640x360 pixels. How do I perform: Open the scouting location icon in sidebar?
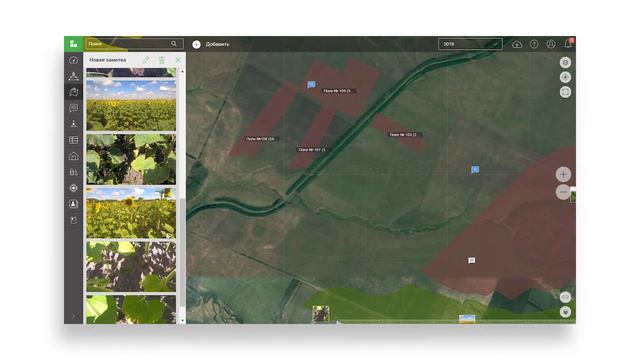pyautogui.click(x=73, y=124)
